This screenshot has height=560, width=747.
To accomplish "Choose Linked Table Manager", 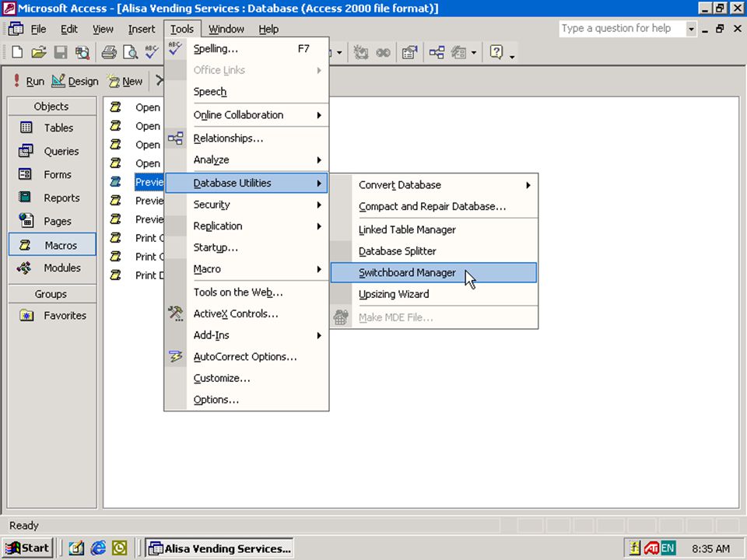I will [434, 229].
